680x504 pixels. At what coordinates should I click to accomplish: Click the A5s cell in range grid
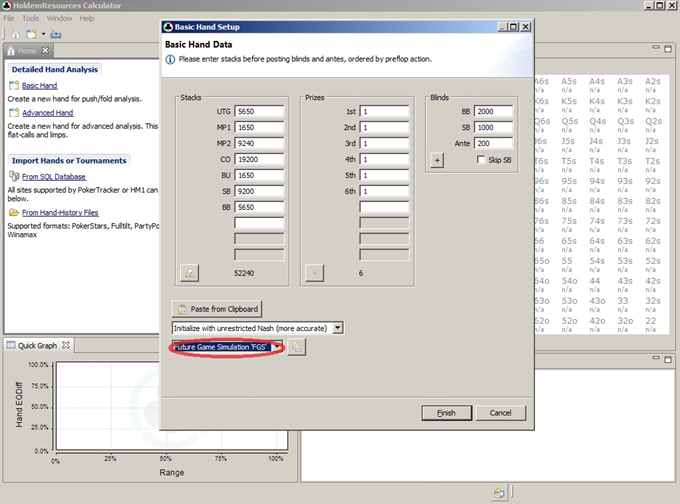(569, 85)
